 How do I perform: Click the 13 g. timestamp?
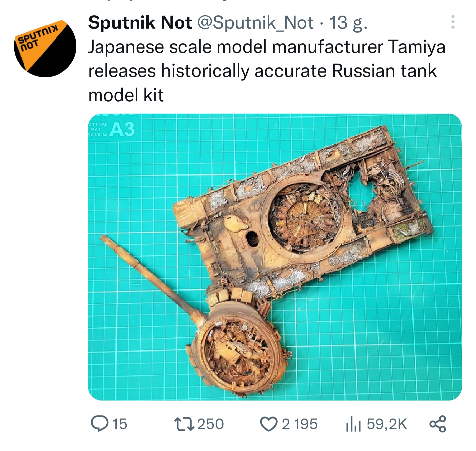(x=348, y=23)
